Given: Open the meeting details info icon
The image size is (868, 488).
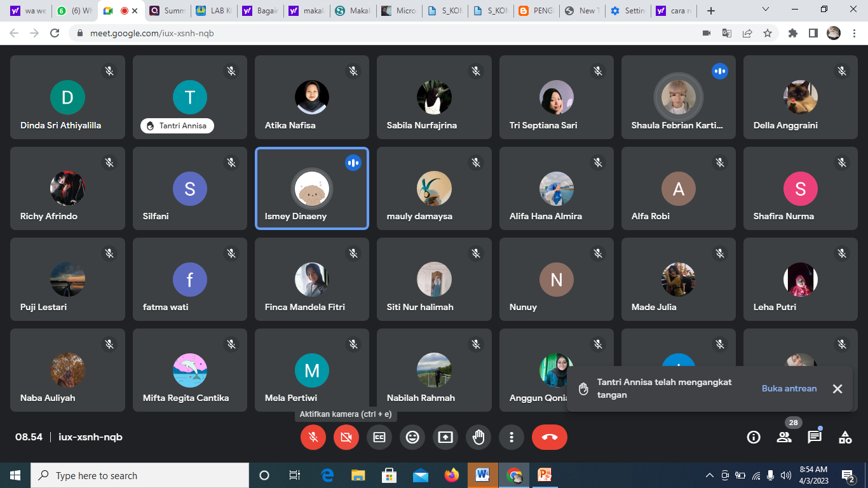Looking at the screenshot, I should pyautogui.click(x=754, y=437).
